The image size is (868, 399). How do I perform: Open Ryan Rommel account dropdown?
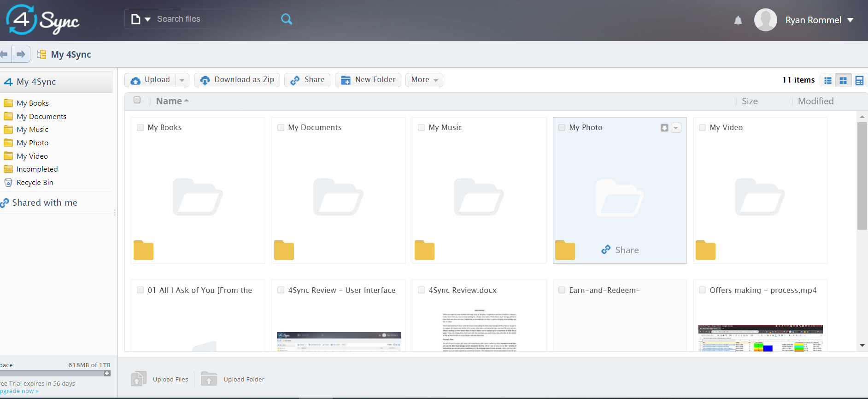coord(850,20)
